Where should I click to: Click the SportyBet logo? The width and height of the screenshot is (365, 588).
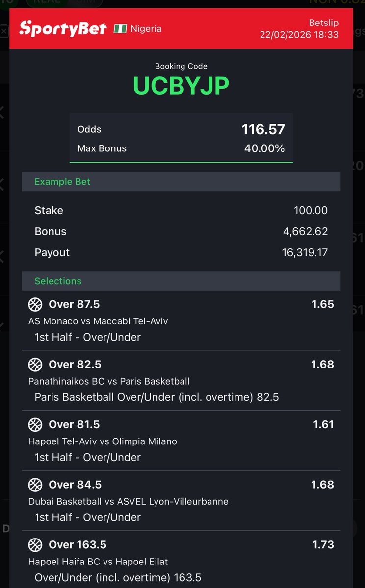point(63,28)
